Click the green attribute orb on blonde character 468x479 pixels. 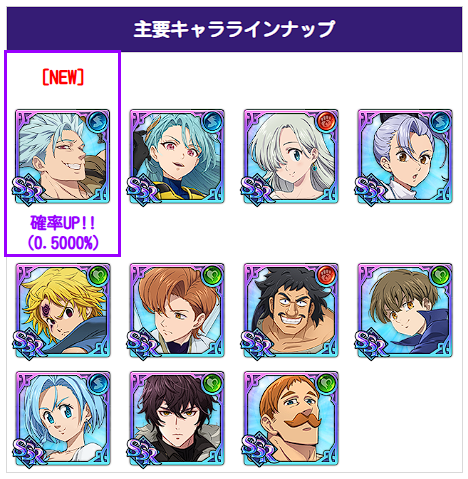pyautogui.click(x=98, y=275)
